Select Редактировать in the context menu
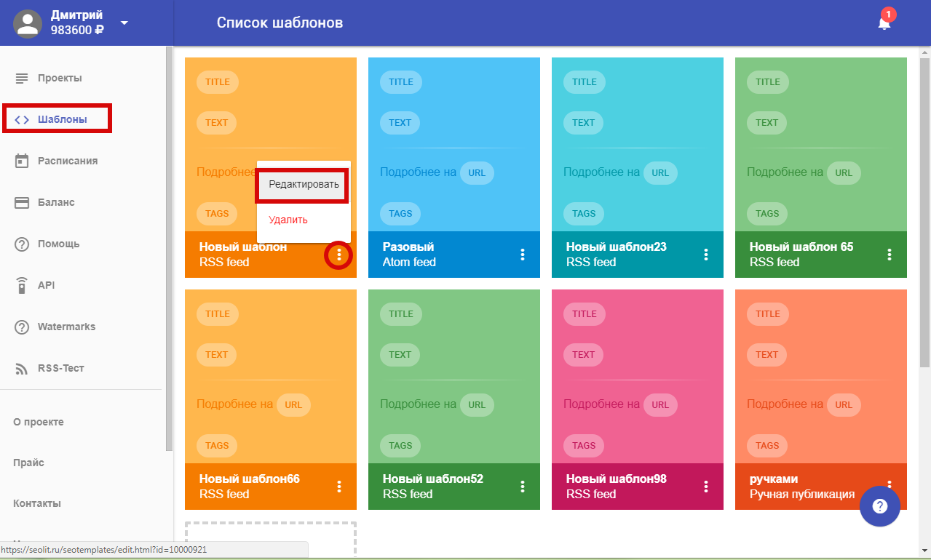The height and width of the screenshot is (560, 931). pyautogui.click(x=304, y=185)
